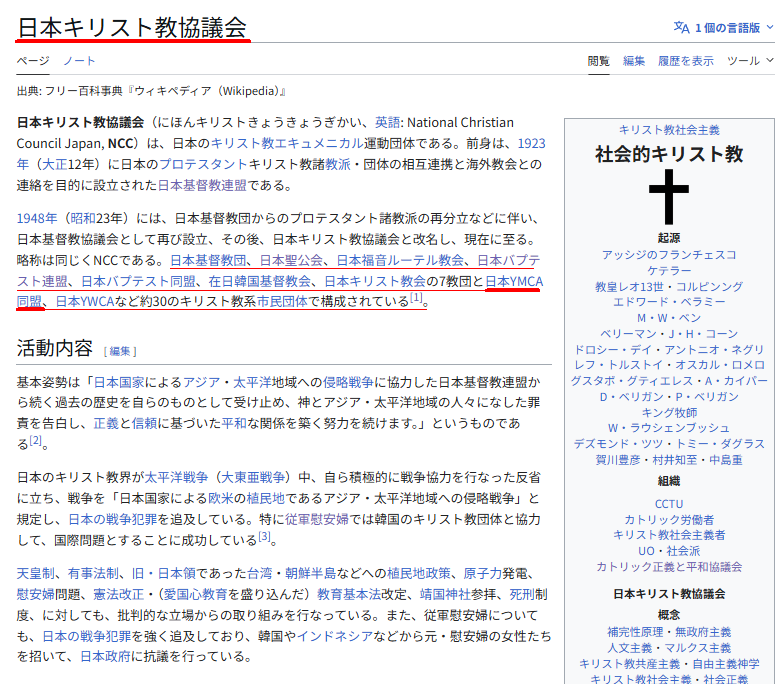Click the 教派 link
Image resolution: width=784 pixels, height=684 pixels.
click(338, 164)
